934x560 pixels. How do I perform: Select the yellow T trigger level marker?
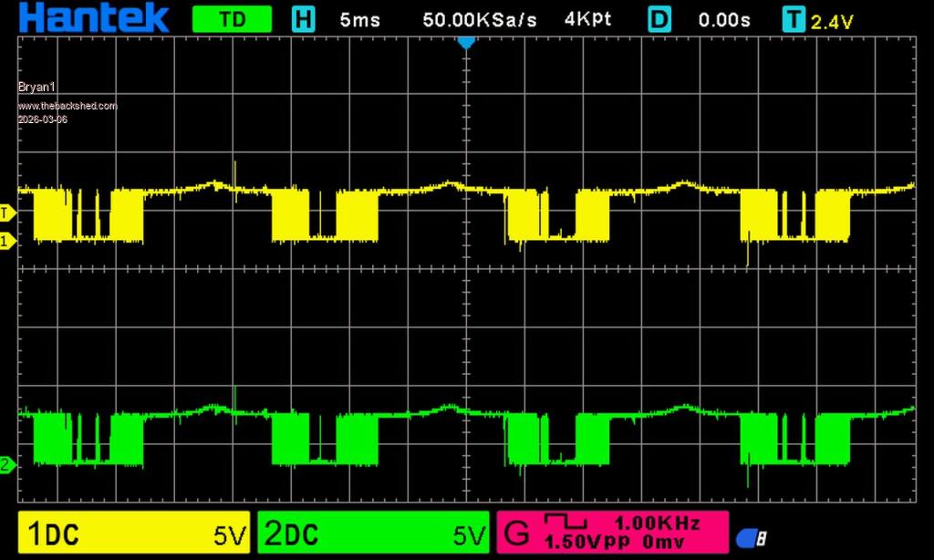pos(7,213)
